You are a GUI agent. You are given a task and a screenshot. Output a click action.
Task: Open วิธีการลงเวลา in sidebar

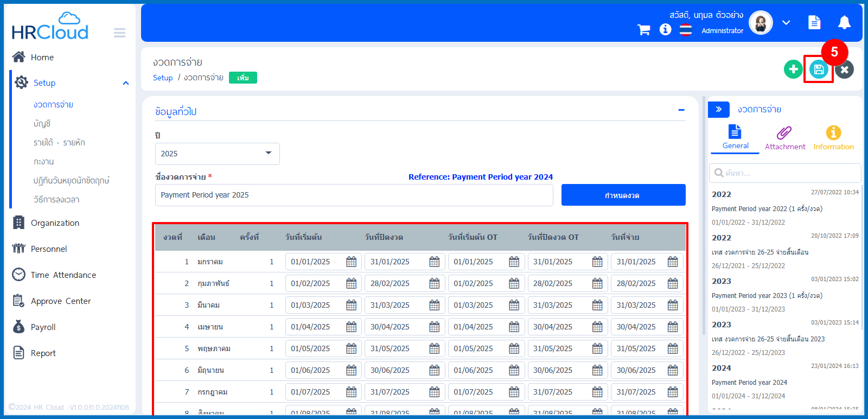pos(56,200)
